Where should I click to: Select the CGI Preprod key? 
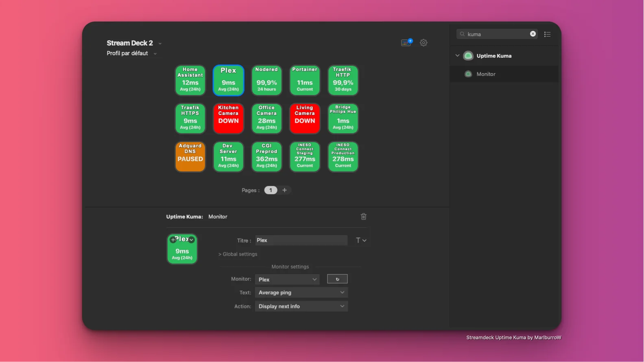point(266,156)
